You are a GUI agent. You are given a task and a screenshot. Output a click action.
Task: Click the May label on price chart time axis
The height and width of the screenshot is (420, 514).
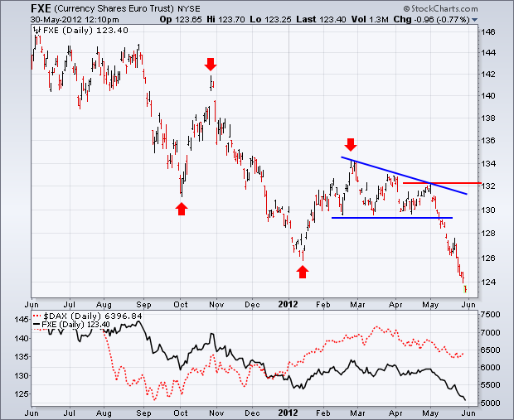coord(430,305)
